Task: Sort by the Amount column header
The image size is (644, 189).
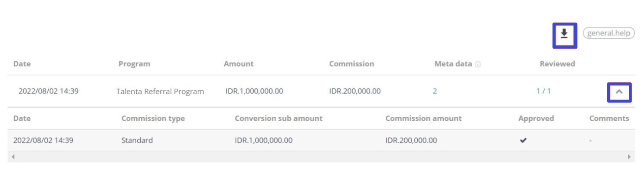Action: click(x=239, y=64)
